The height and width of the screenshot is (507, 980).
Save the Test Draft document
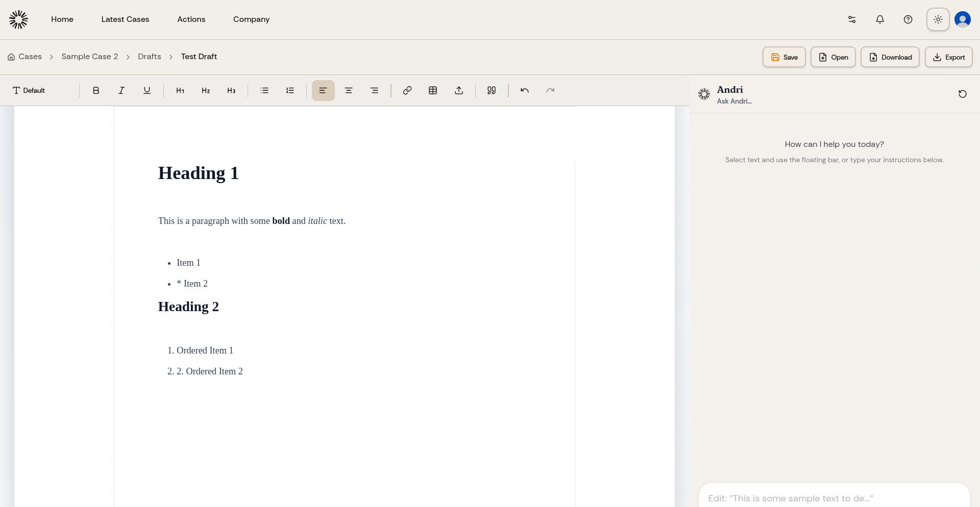[x=784, y=57]
